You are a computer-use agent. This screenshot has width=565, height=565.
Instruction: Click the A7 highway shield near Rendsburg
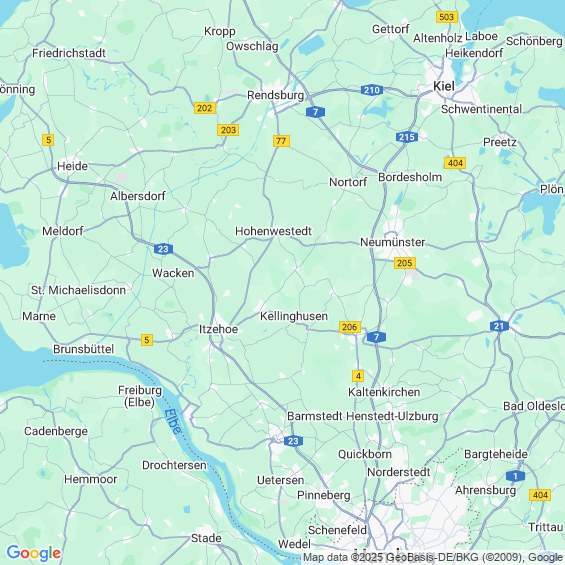[x=315, y=112]
